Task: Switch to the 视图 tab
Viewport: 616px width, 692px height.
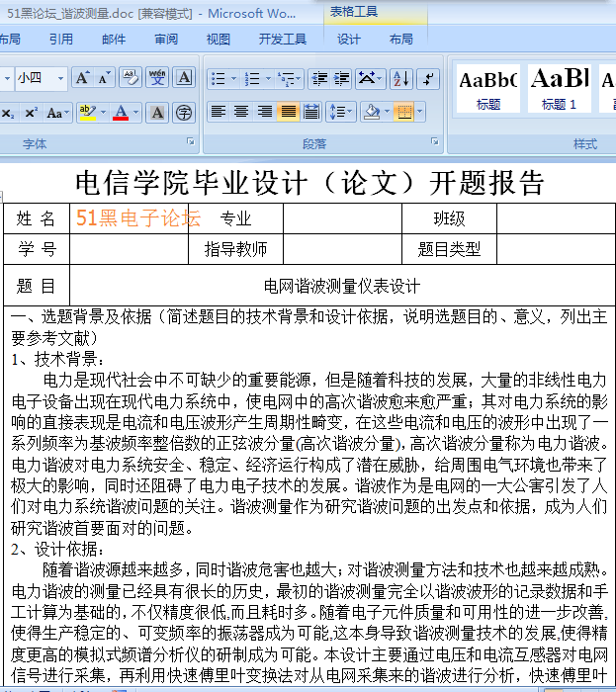Action: (x=218, y=40)
